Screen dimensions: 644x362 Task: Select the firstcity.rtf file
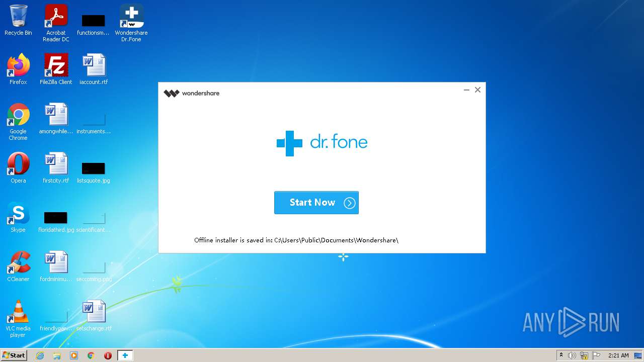(x=56, y=168)
